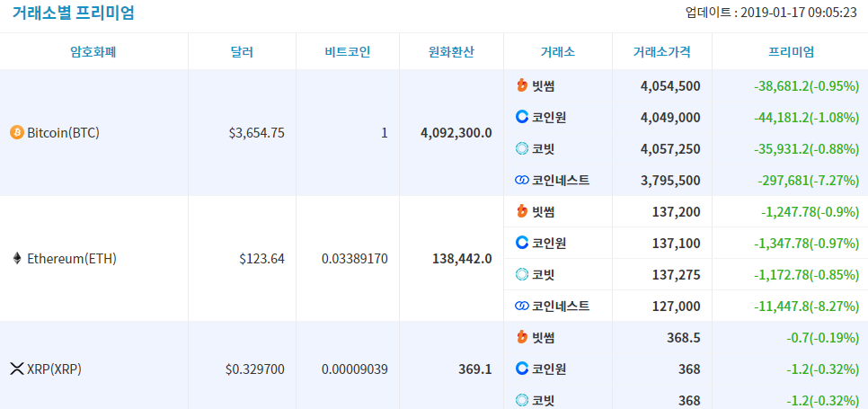Image resolution: width=868 pixels, height=409 pixels.
Task: Click the 코빗 icon in the Bitcoin group
Action: click(521, 149)
